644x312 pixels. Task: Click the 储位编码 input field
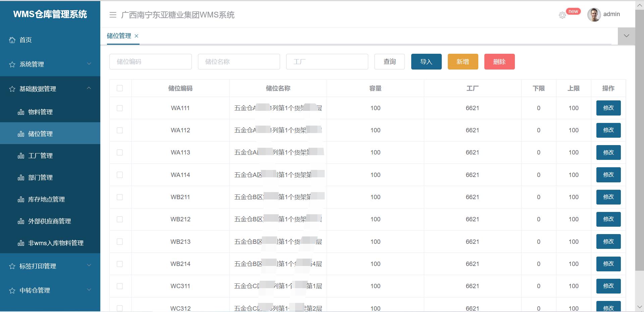point(150,61)
